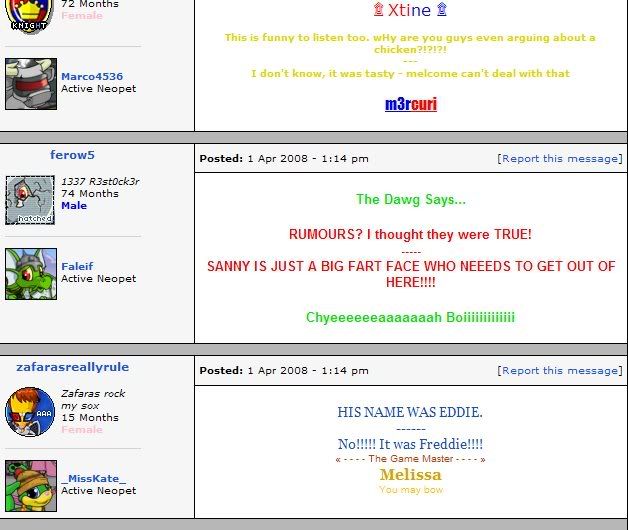Visit zafarasreallyrule's user profile
Screen dimensions: 628x530
click(x=72, y=367)
